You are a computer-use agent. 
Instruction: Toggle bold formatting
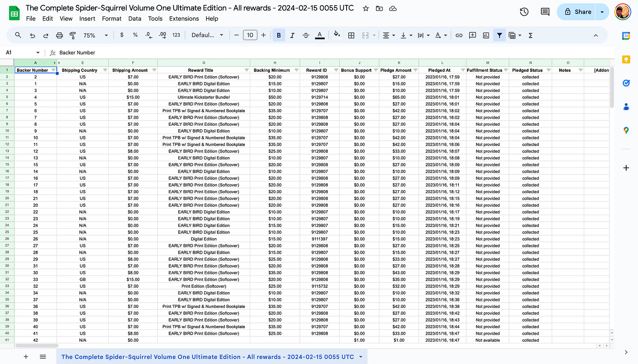point(279,35)
